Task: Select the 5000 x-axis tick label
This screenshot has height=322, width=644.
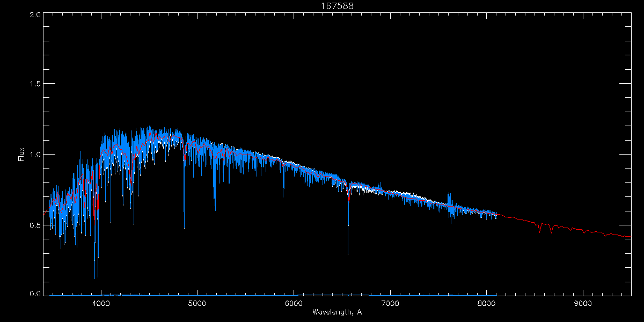Action: 197,303
